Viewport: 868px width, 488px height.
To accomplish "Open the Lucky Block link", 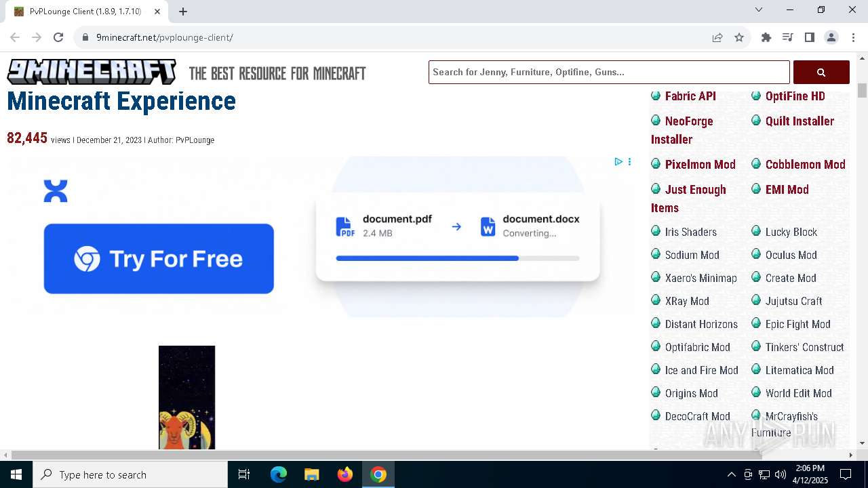I will (x=791, y=232).
